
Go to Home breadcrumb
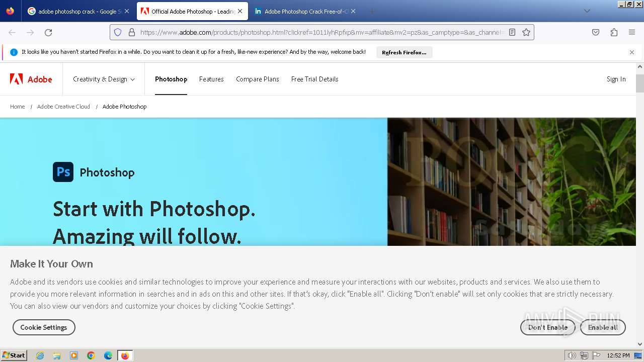(x=18, y=107)
